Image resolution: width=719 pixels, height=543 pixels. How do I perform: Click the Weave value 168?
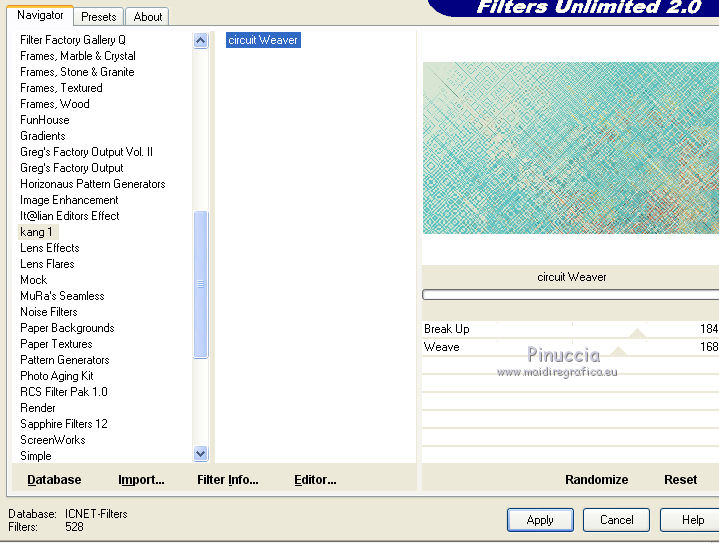(x=709, y=347)
